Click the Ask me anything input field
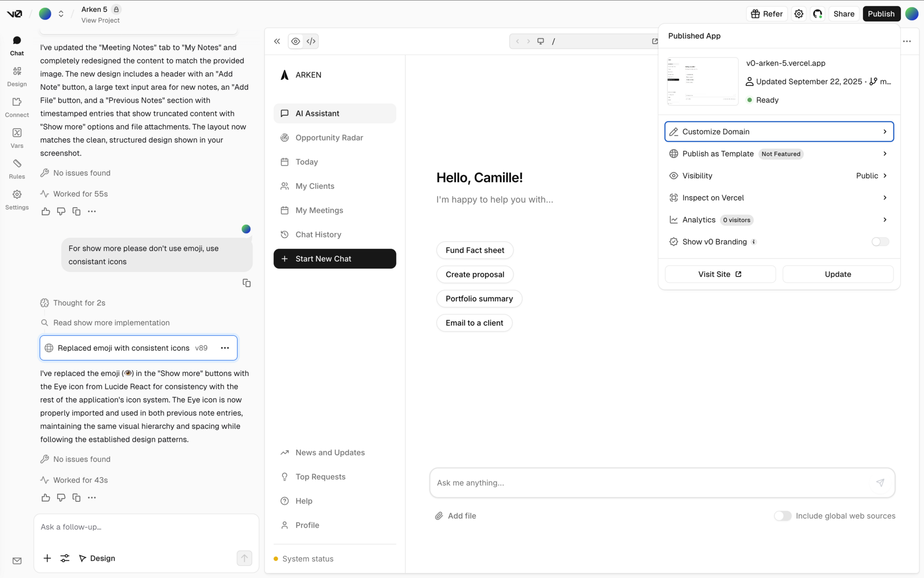The height and width of the screenshot is (578, 924). [x=650, y=483]
